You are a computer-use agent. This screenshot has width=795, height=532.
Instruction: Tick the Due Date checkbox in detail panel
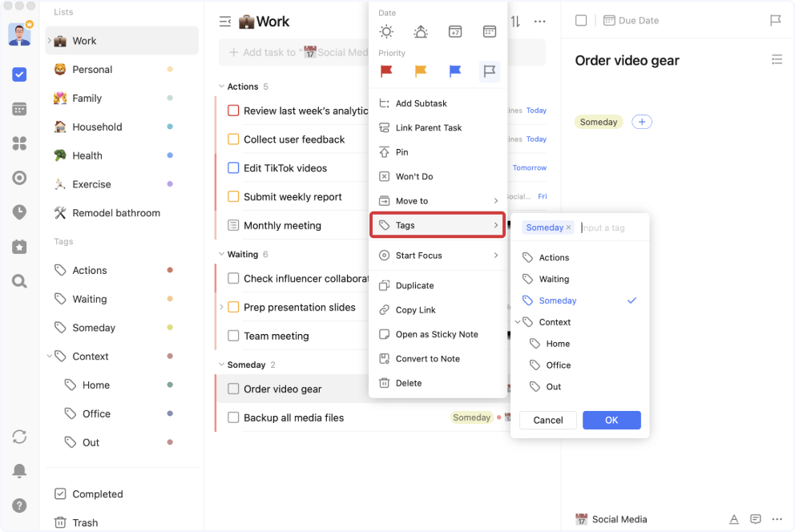coord(580,20)
